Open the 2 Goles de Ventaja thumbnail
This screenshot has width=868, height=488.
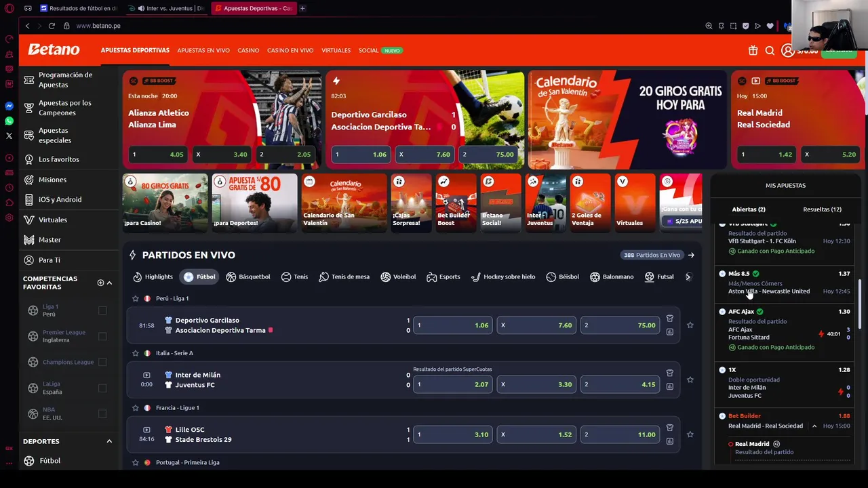590,203
